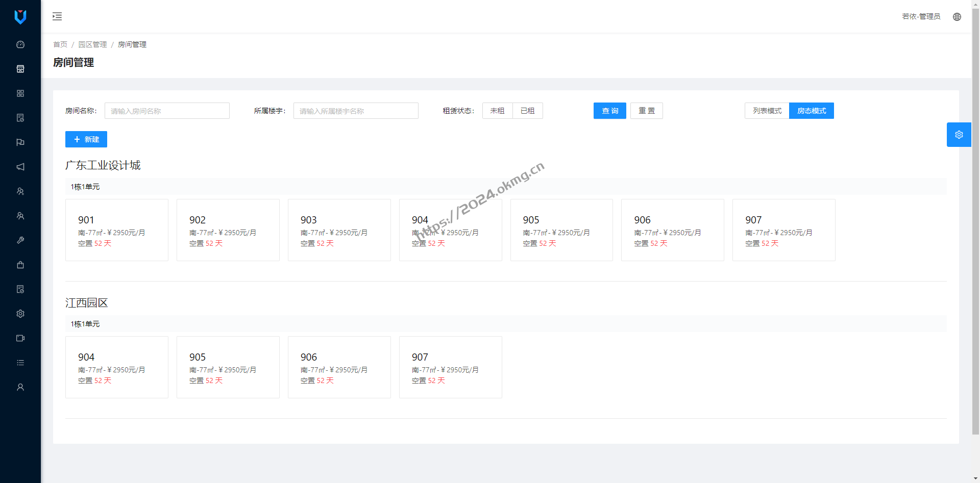The height and width of the screenshot is (483, 980).
Task: Click the 新建 button to create a room
Action: 86,139
